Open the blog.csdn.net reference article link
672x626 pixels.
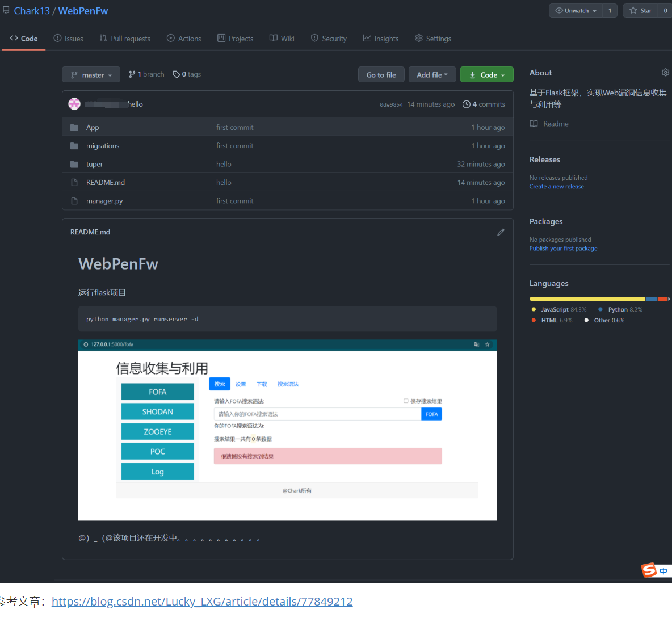202,602
